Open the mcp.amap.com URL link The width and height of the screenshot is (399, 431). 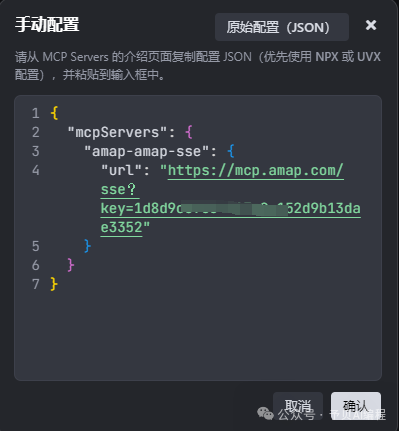click(255, 171)
